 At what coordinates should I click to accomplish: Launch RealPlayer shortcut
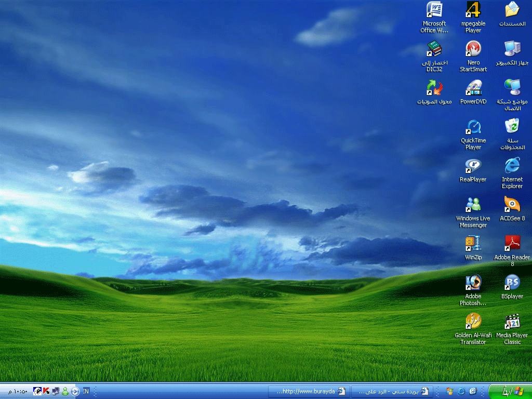473,170
